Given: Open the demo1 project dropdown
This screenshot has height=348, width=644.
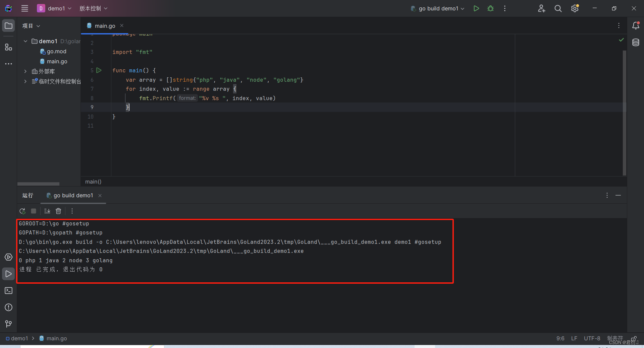Looking at the screenshot, I should tap(54, 8).
